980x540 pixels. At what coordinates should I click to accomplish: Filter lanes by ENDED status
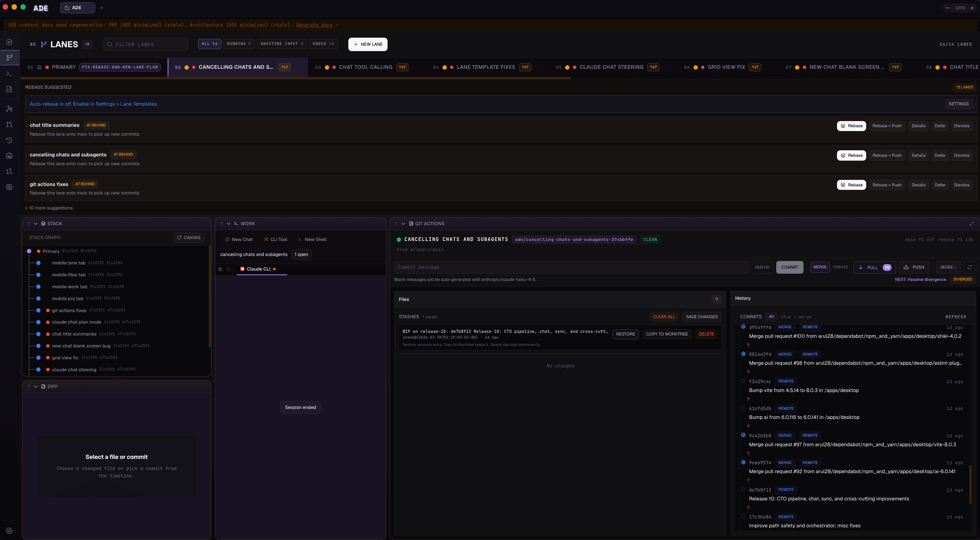click(323, 44)
